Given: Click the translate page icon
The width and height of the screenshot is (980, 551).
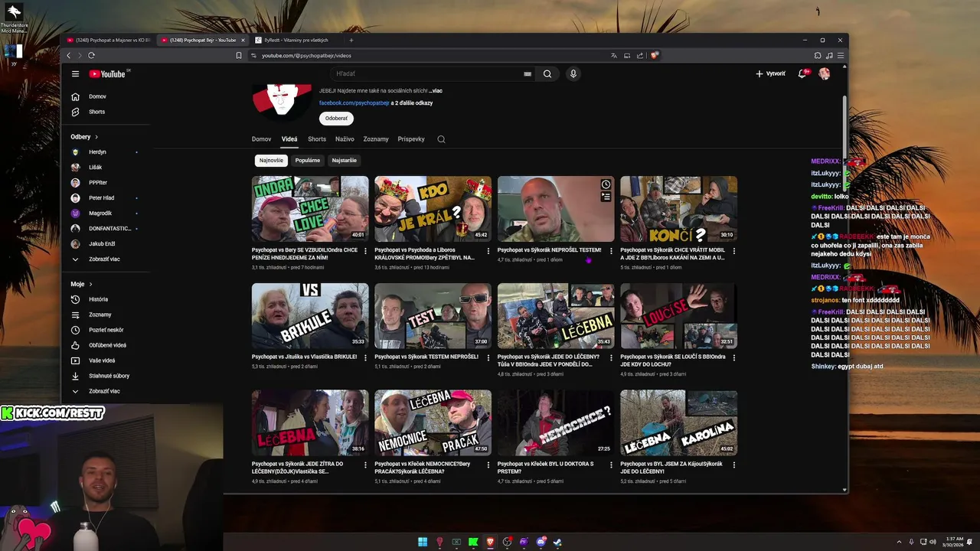Looking at the screenshot, I should [x=614, y=55].
